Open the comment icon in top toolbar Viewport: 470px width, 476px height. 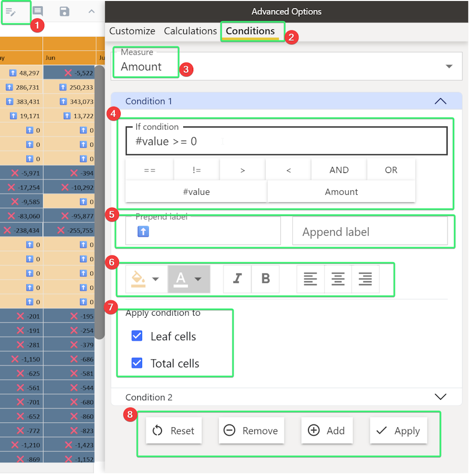tap(38, 11)
